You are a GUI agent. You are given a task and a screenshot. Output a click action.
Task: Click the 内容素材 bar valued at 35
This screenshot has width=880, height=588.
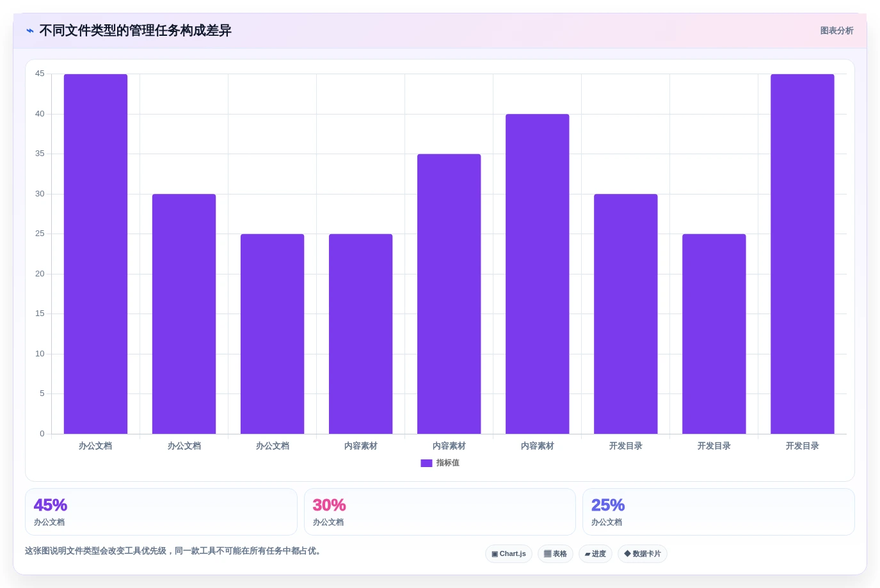click(449, 294)
